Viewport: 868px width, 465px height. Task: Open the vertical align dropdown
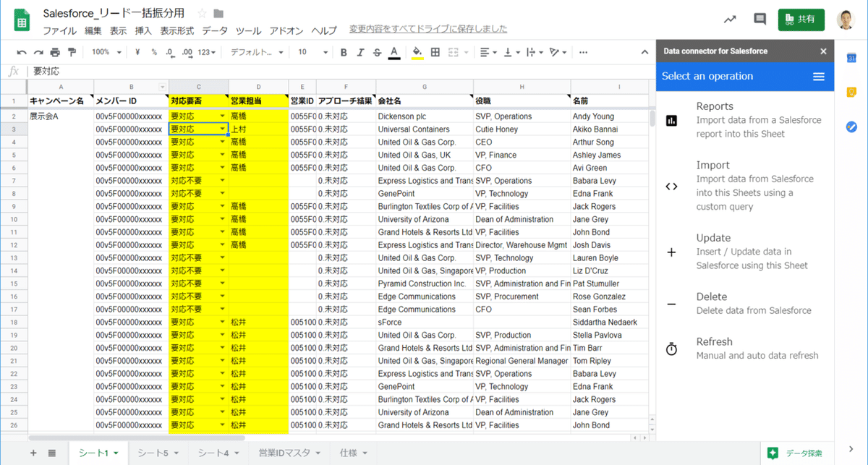[x=511, y=52]
